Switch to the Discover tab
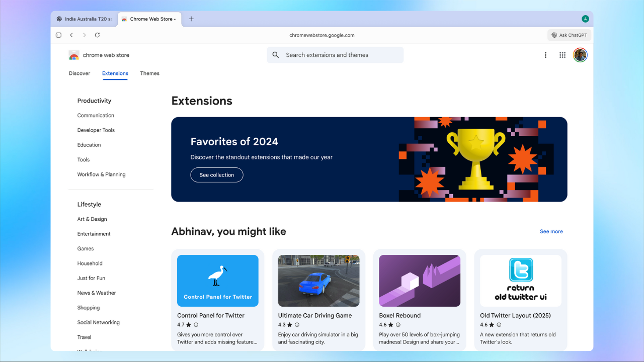 [x=79, y=73]
